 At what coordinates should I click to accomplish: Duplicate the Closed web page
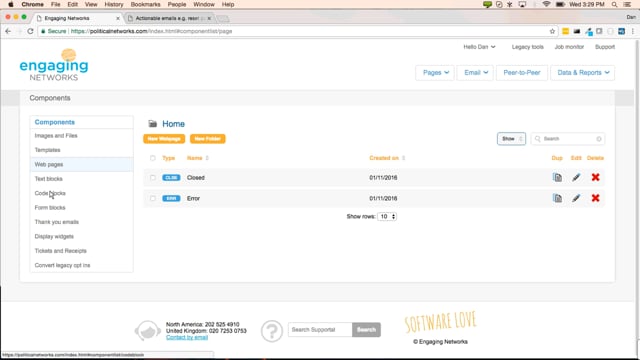(x=557, y=178)
